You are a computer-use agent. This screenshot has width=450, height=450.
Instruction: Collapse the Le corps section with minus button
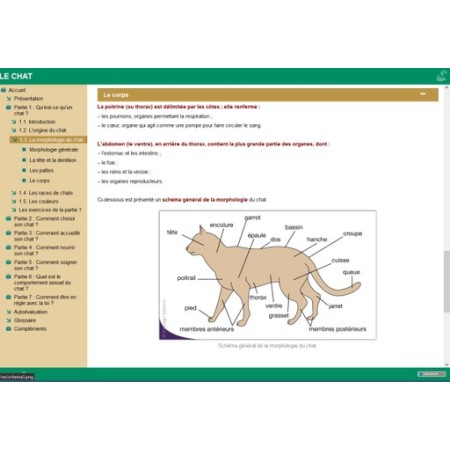423,94
